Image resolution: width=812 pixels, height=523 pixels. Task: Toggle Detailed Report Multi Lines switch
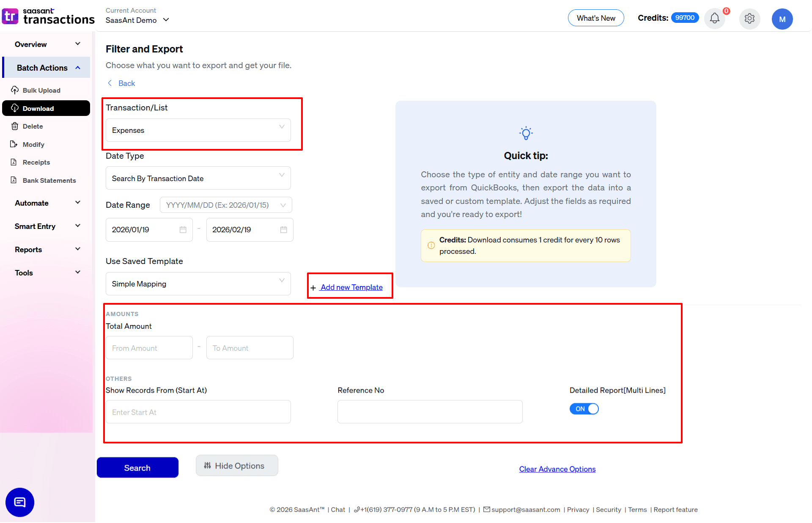pos(584,409)
